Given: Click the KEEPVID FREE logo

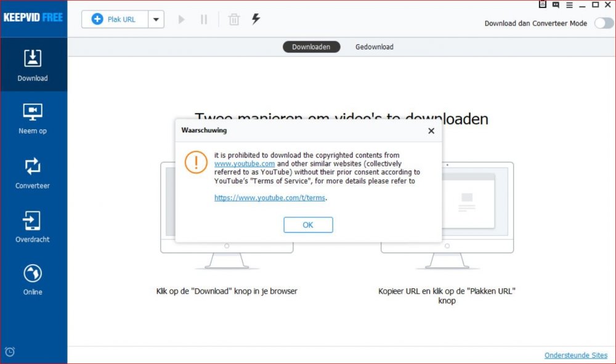Looking at the screenshot, I should coord(33,17).
